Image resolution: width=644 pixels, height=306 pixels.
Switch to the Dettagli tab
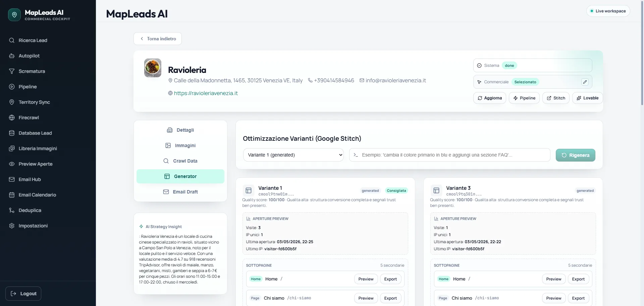coord(180,130)
